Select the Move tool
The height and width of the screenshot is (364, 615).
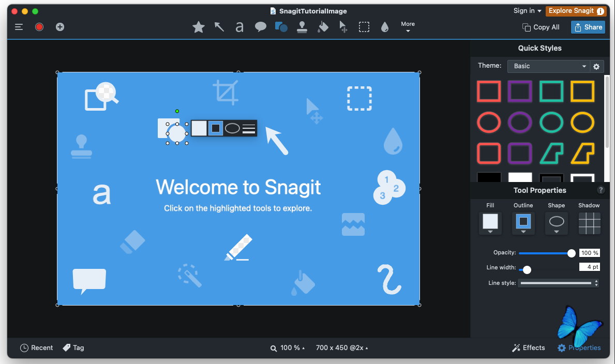click(343, 27)
